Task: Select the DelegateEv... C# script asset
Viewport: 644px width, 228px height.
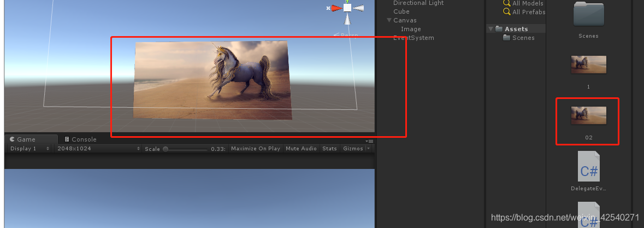Action: coord(588,166)
